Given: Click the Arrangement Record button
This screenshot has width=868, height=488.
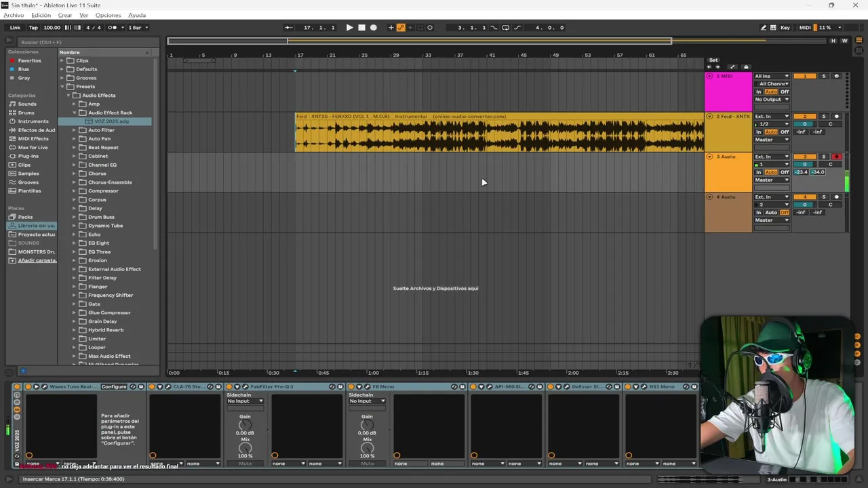Looking at the screenshot, I should [x=374, y=28].
